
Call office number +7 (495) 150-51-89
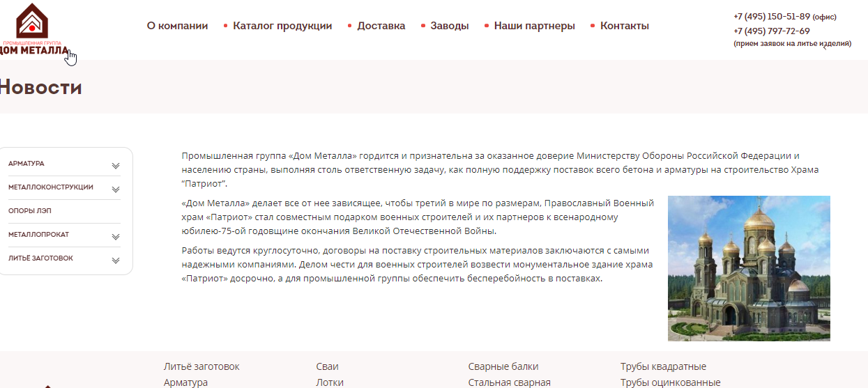pos(772,17)
